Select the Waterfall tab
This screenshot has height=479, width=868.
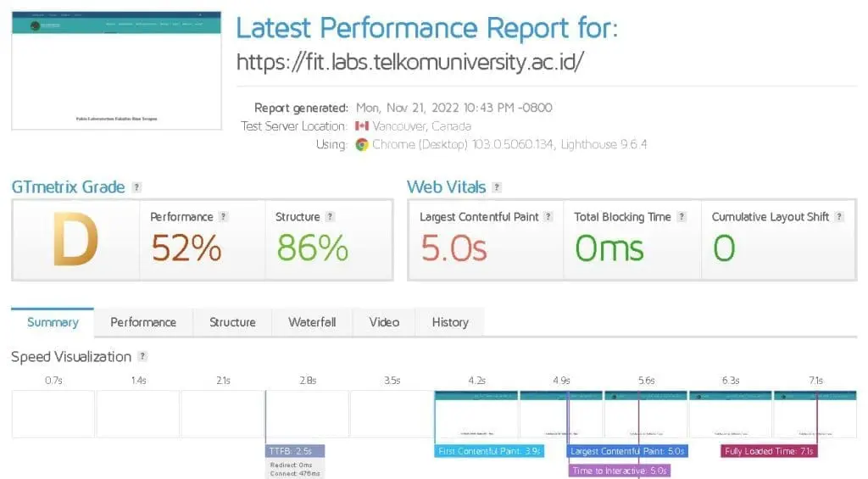(312, 322)
